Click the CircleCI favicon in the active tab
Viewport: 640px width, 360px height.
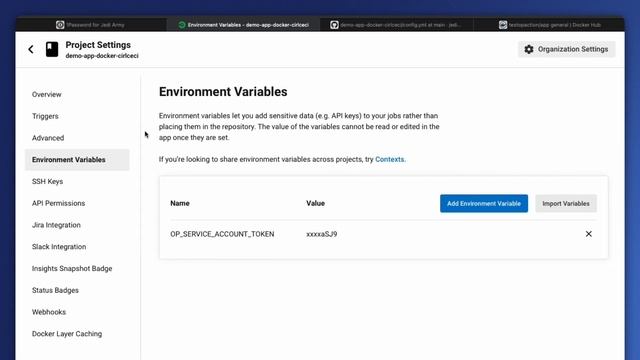(182, 25)
